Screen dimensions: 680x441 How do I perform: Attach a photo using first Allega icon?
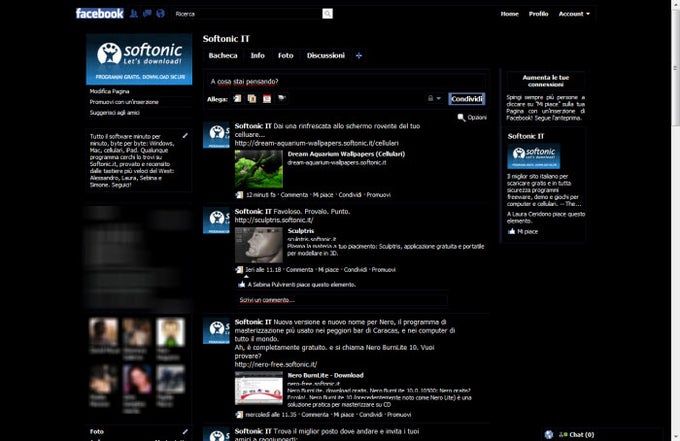[237, 98]
